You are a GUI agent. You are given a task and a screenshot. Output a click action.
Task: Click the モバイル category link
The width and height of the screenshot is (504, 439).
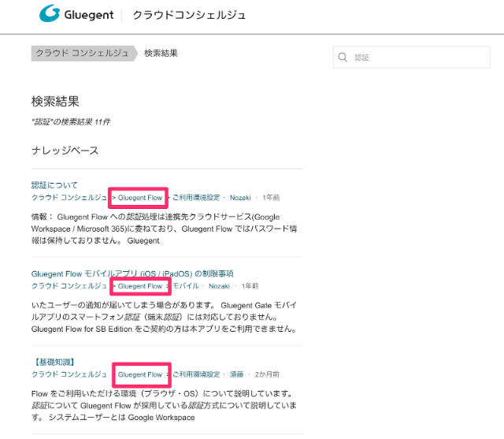pyautogui.click(x=186, y=286)
